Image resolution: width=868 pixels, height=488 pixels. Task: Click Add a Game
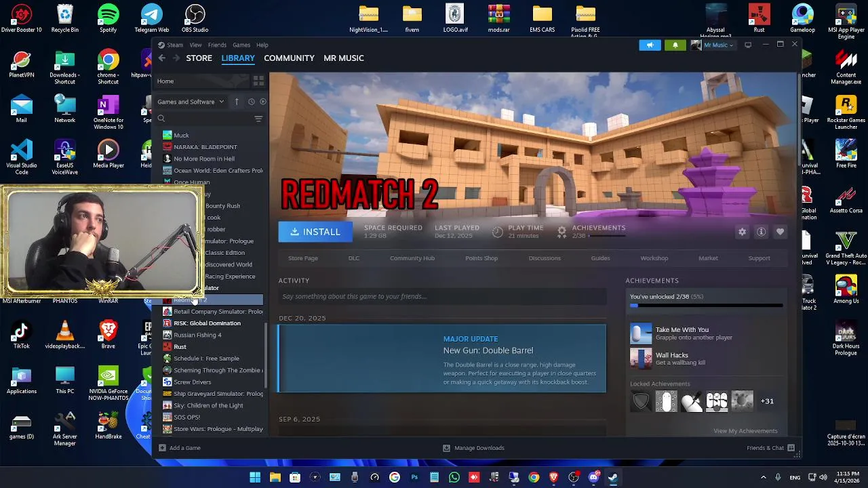180,448
